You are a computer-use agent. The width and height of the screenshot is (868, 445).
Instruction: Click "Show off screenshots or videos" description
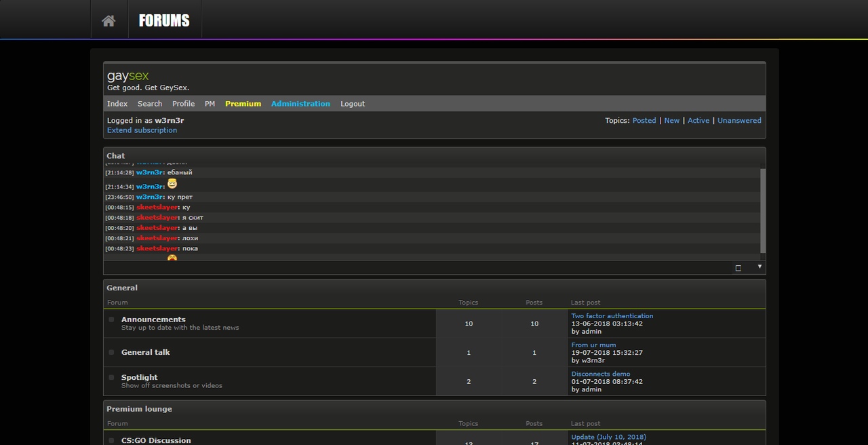(172, 385)
